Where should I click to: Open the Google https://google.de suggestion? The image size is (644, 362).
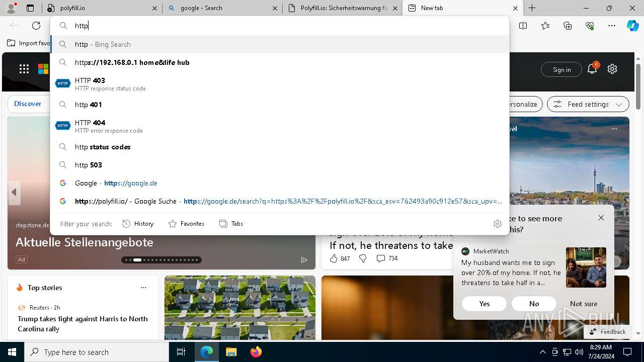click(x=280, y=183)
